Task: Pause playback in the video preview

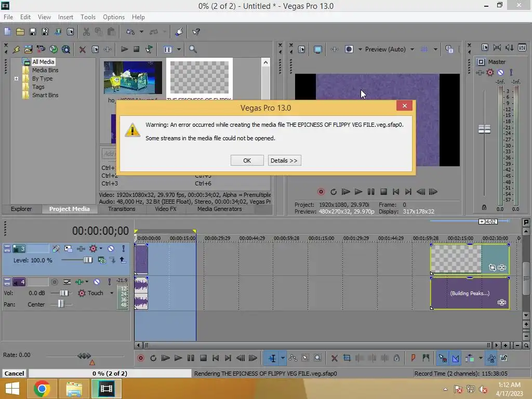Action: coord(371,192)
